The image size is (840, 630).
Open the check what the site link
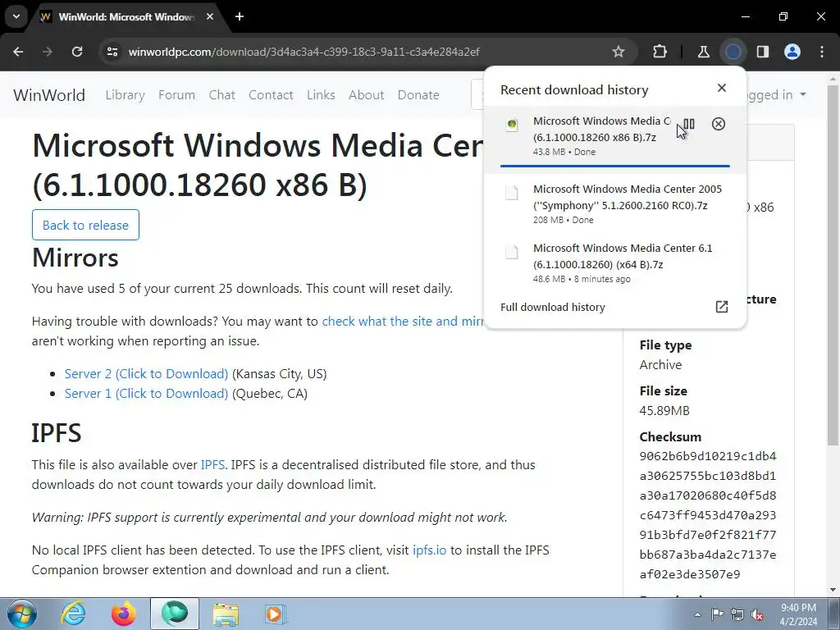click(403, 321)
